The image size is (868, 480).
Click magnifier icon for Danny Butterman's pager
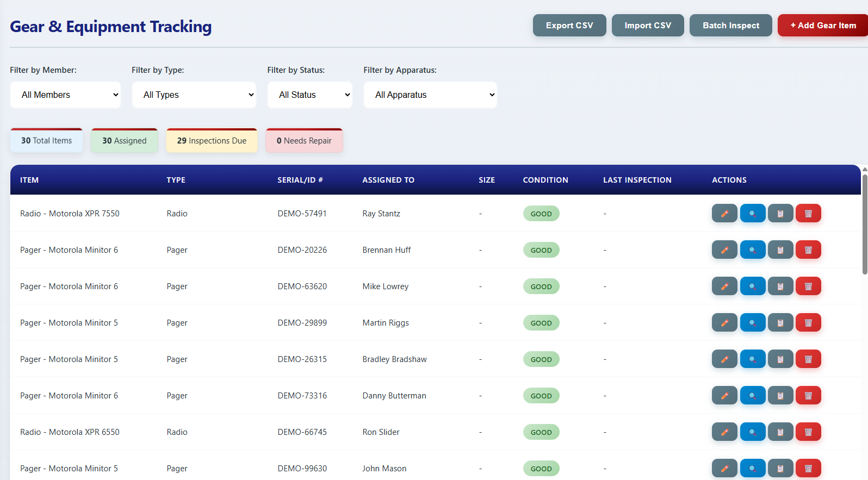tap(753, 396)
